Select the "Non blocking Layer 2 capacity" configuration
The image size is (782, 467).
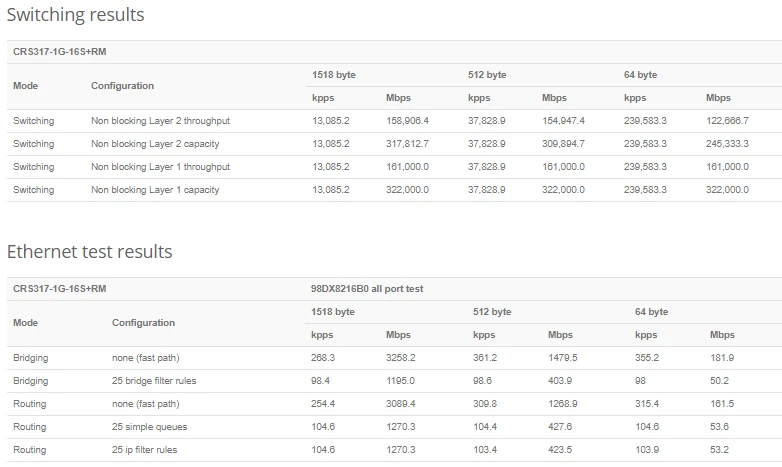(155, 144)
